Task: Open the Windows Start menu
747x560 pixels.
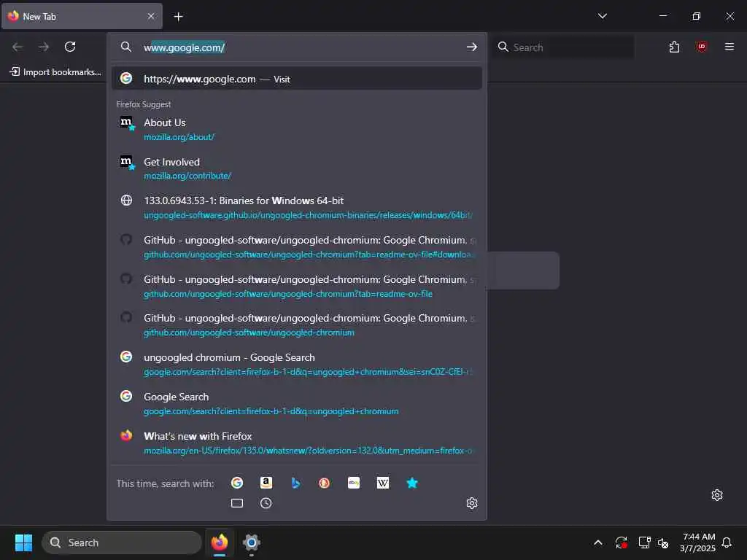Action: [x=23, y=542]
